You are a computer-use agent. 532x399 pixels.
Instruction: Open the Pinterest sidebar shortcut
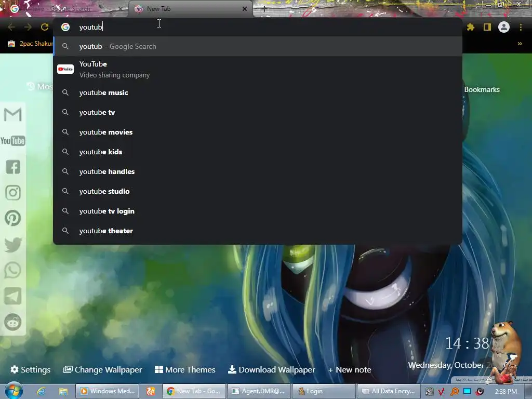point(13,218)
